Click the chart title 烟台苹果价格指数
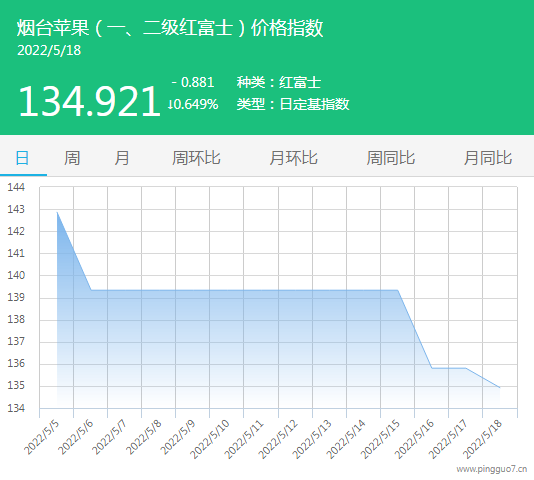Screen dimensions: 534x480 (170, 28)
